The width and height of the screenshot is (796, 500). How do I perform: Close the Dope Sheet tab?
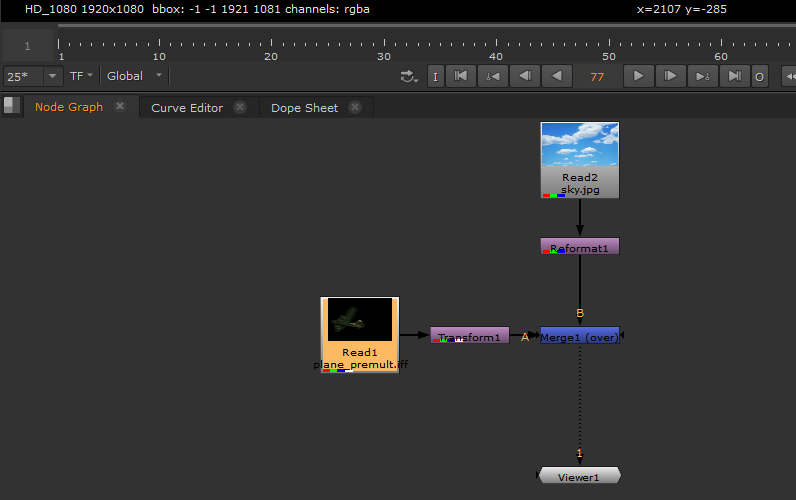355,107
